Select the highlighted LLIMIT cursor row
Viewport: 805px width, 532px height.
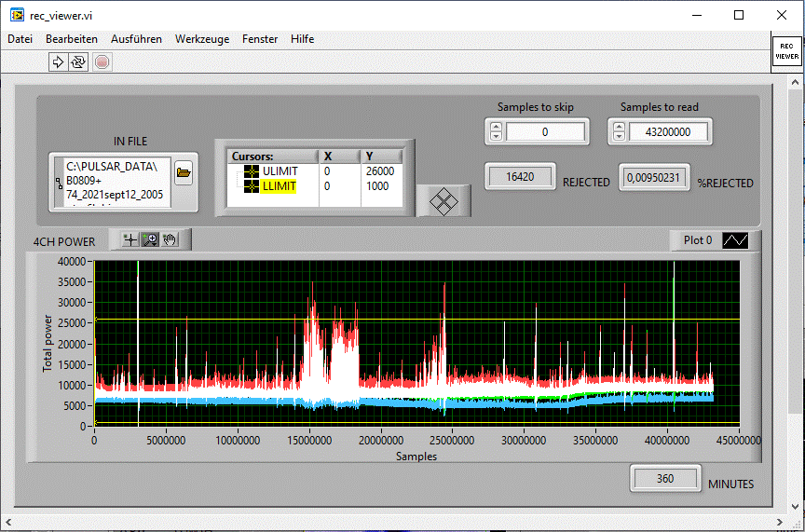point(279,186)
